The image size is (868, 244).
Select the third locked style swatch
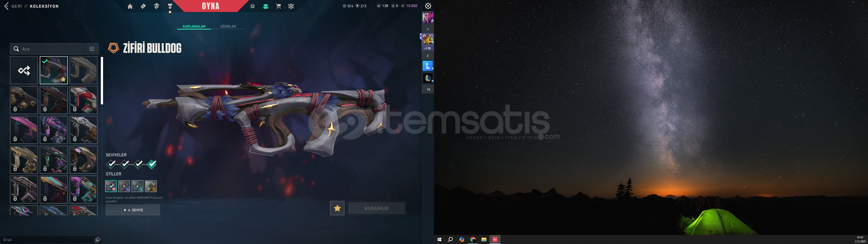(x=137, y=186)
